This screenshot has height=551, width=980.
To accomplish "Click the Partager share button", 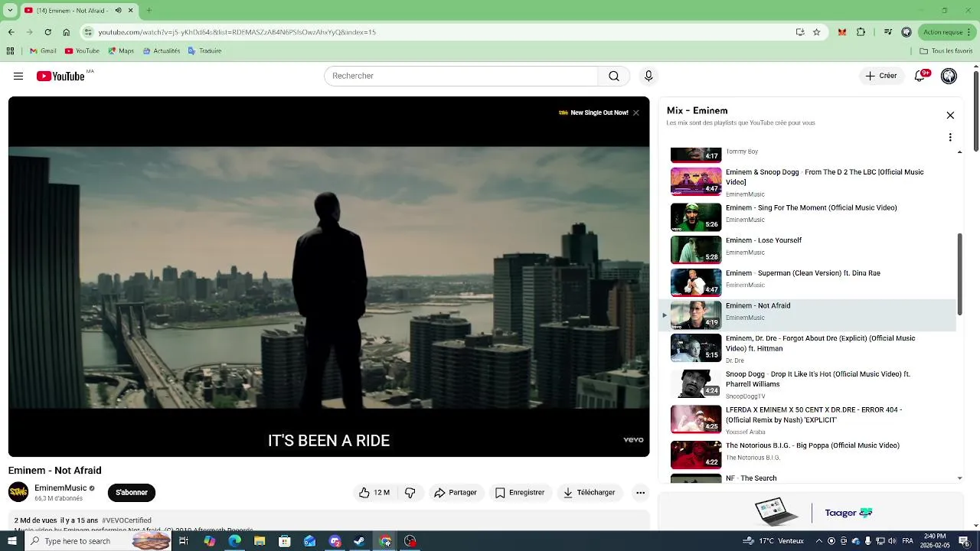I will tap(456, 493).
